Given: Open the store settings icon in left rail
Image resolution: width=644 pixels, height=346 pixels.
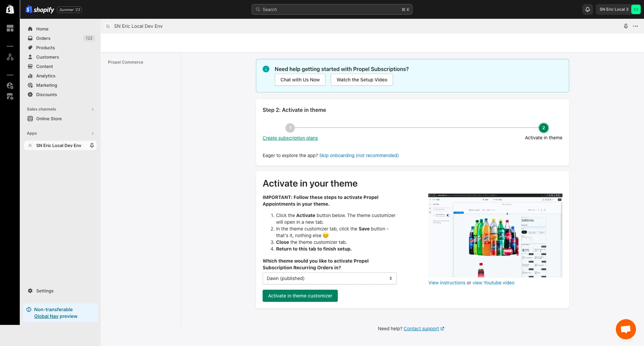Looking at the screenshot, I should pyautogui.click(x=10, y=96).
